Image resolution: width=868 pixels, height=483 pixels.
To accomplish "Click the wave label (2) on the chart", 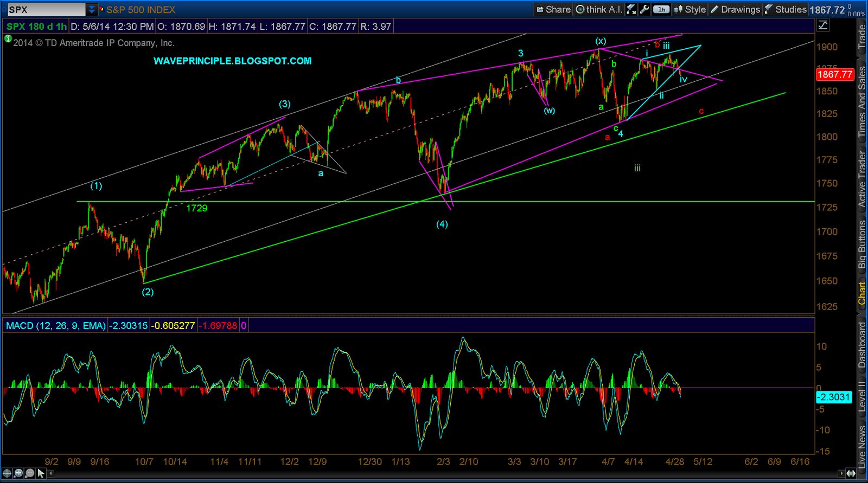I will (x=148, y=292).
